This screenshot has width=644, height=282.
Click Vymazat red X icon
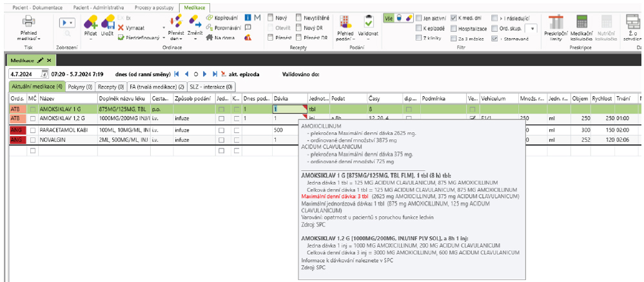(121, 28)
